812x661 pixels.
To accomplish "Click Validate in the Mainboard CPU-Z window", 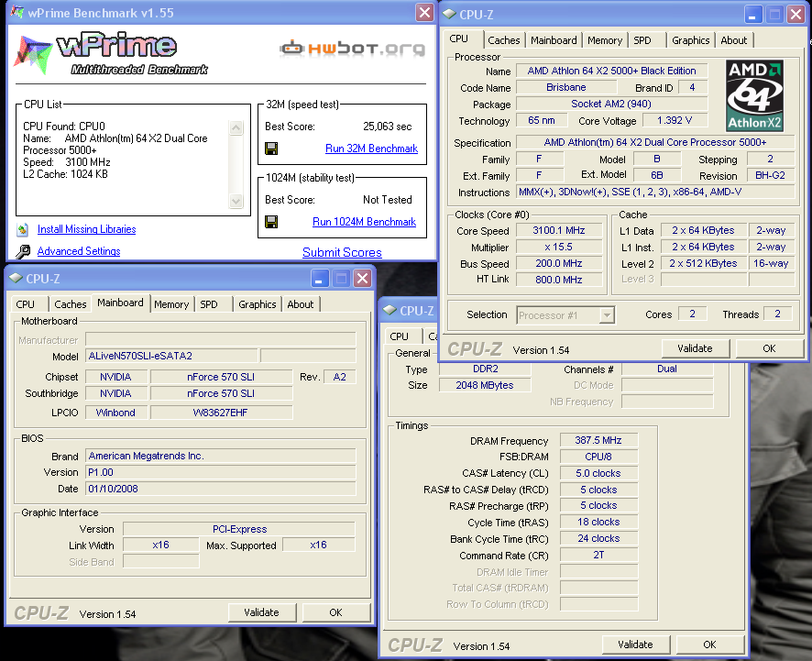I will click(261, 612).
